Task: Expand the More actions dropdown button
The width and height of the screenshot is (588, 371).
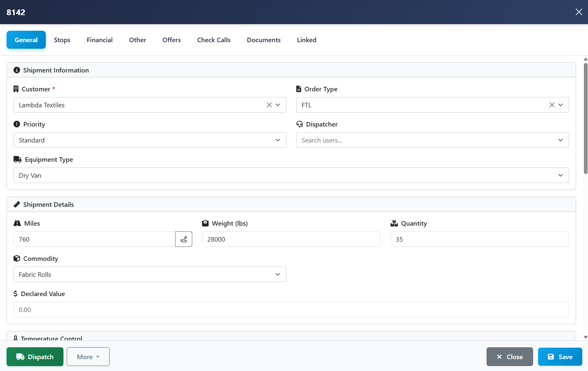Action: [x=88, y=357]
